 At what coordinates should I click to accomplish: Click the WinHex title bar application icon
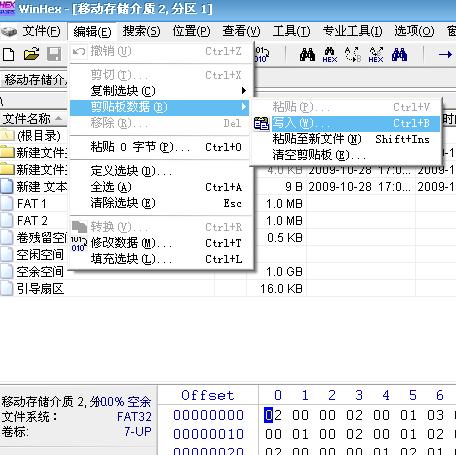(7, 8)
